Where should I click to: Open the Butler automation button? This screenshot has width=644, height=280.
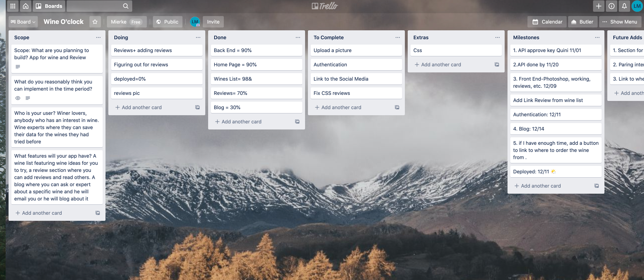pos(583,22)
